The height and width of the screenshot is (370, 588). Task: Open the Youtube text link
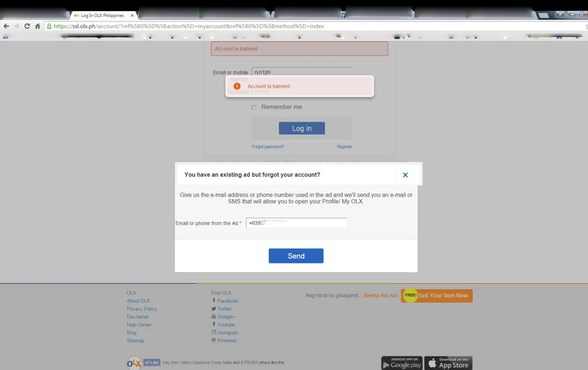(x=226, y=325)
